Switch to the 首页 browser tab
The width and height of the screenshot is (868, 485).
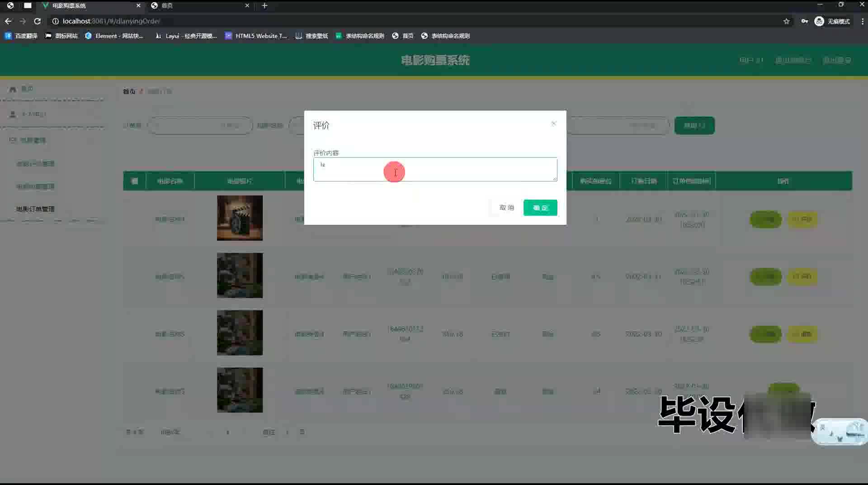pyautogui.click(x=200, y=5)
